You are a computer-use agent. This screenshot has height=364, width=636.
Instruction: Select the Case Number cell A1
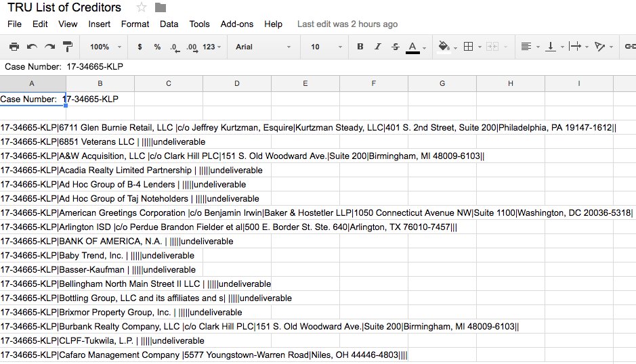pos(33,99)
